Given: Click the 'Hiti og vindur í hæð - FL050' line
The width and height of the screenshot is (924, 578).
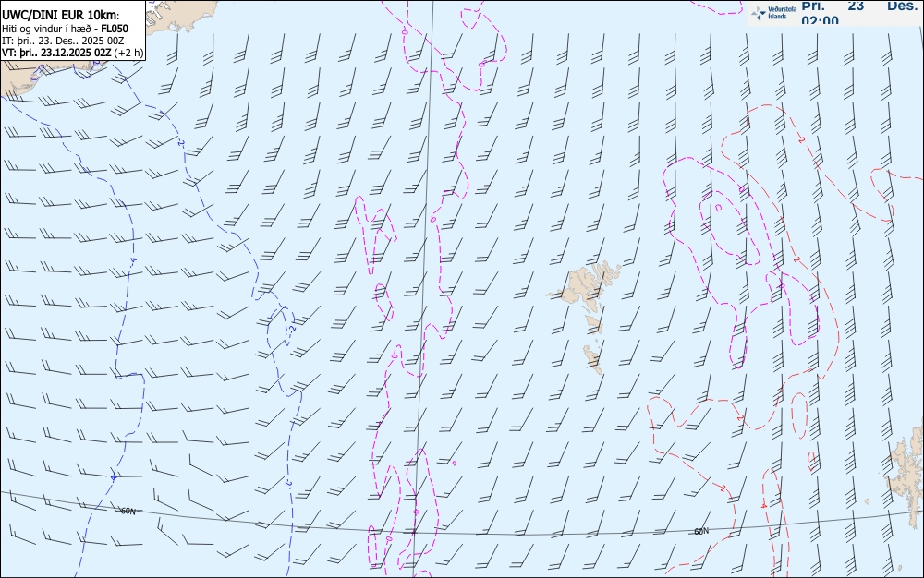Looking at the screenshot, I should [65, 29].
